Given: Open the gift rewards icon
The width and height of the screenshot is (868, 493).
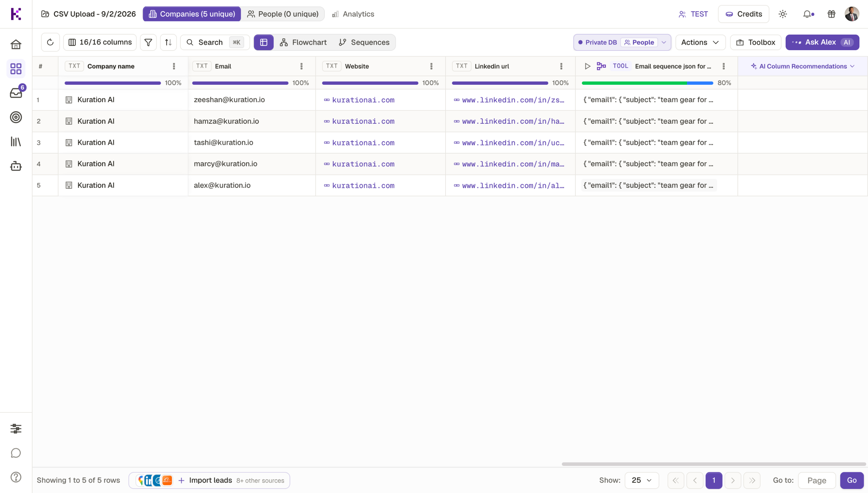Looking at the screenshot, I should point(831,14).
